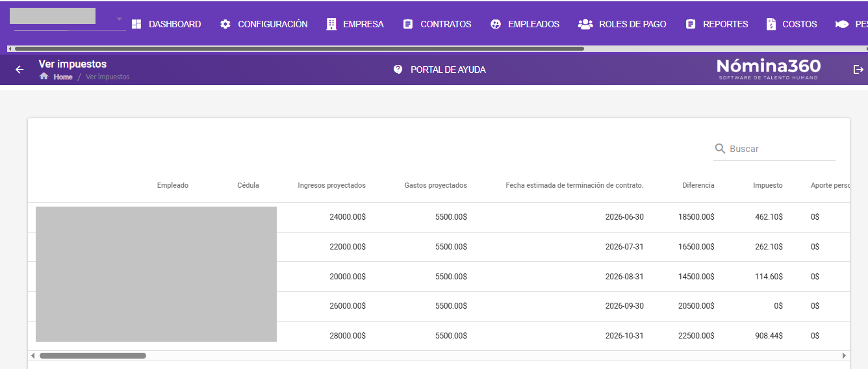
Task: Sort by Gastos proyectados column header
Action: point(435,185)
